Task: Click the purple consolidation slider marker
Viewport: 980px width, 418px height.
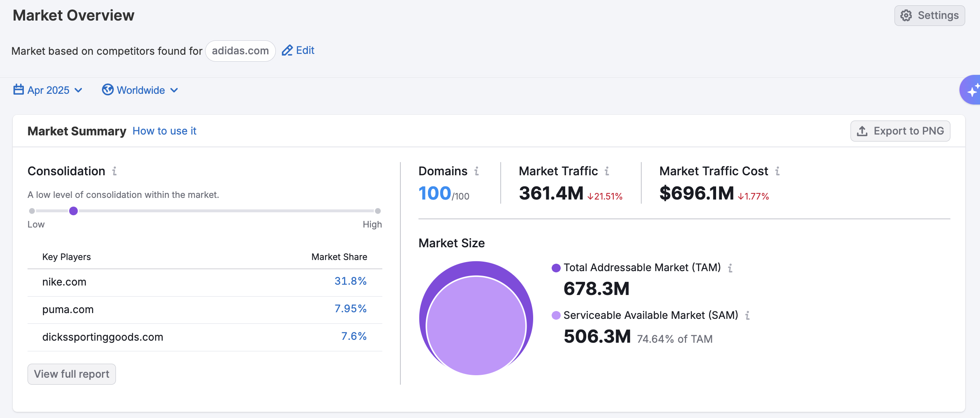Action: (x=74, y=211)
